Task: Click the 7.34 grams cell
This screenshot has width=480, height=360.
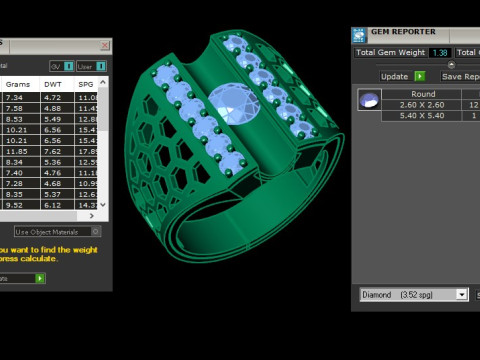Action: (x=20, y=97)
